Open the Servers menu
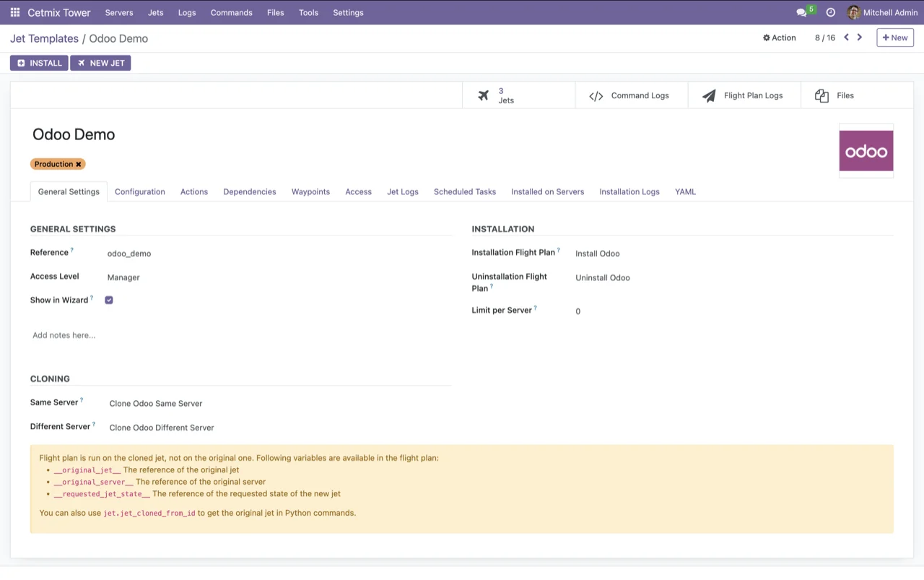This screenshot has height=580, width=924. coord(118,12)
